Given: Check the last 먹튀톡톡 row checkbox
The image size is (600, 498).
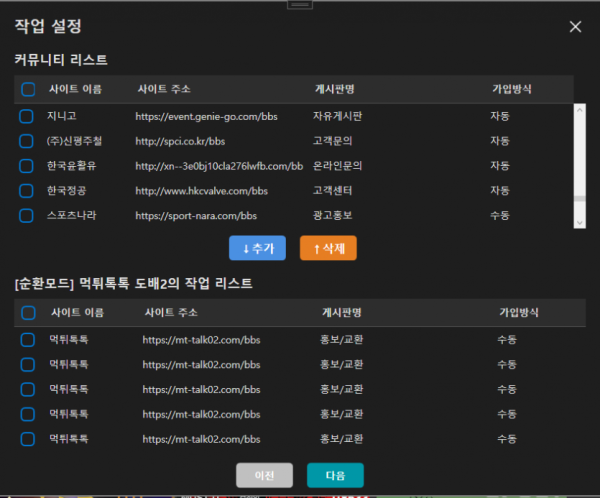Looking at the screenshot, I should point(28,438).
